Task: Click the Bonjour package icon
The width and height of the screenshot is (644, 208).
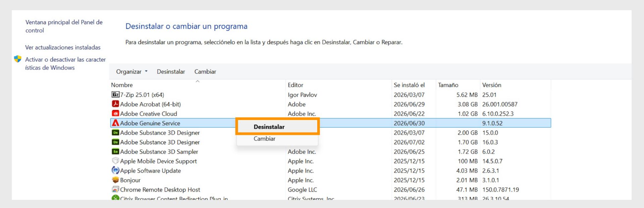Action: [x=115, y=180]
